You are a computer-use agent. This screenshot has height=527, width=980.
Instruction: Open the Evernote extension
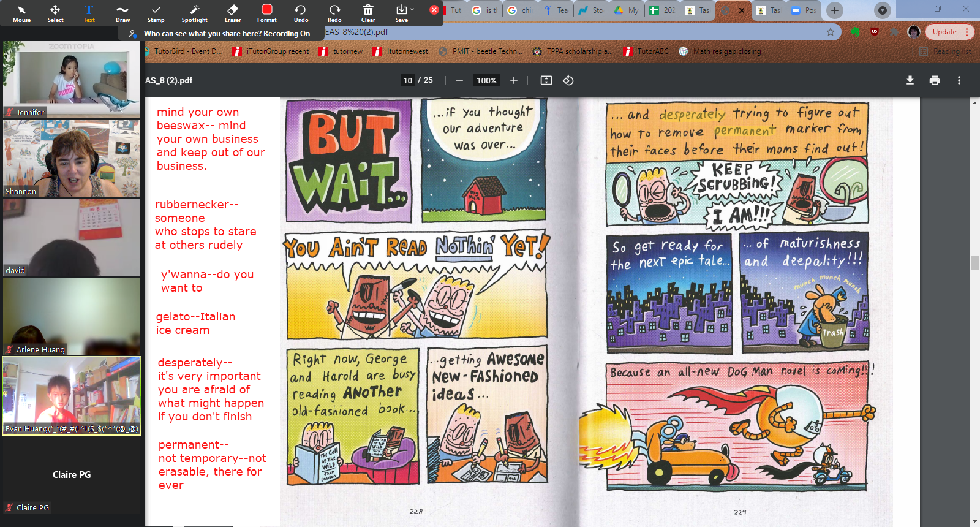856,32
